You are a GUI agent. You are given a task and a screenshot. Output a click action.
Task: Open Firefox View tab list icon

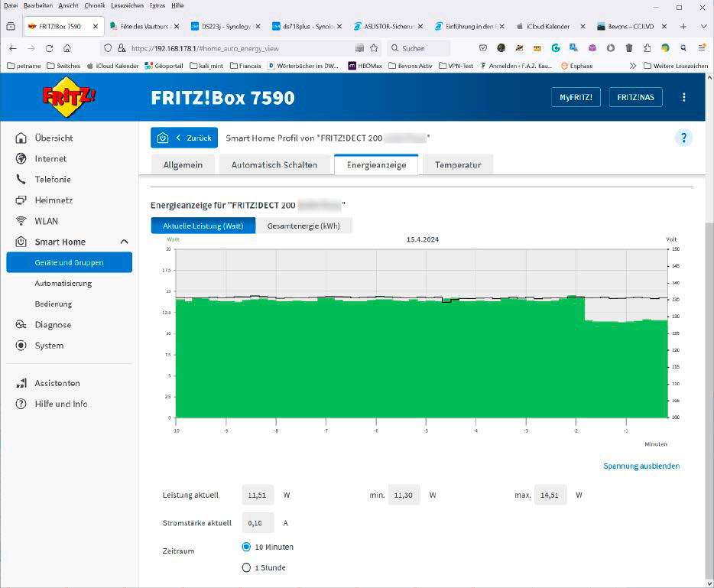(11, 27)
